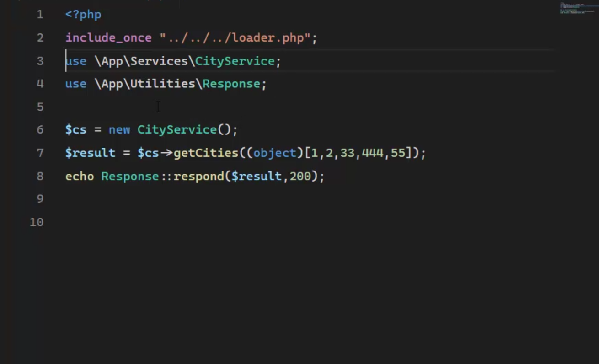This screenshot has width=599, height=364.
Task: Click line number 6 in the gutter
Action: point(40,130)
